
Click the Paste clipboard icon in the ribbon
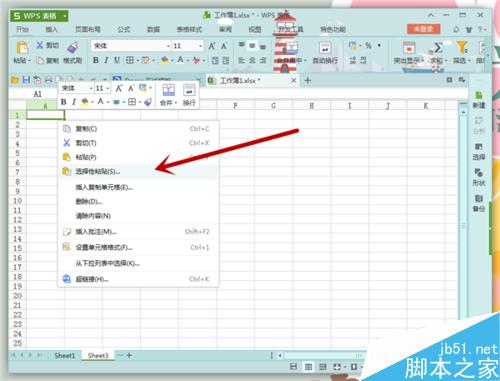[22, 47]
